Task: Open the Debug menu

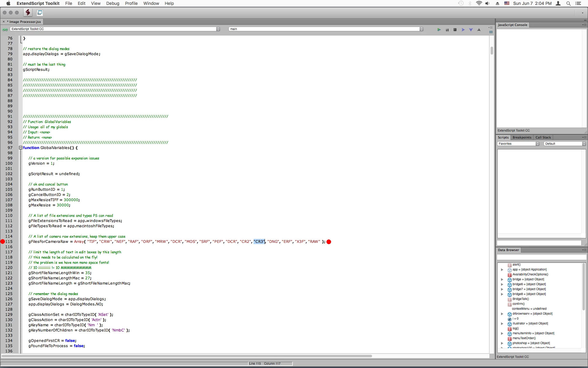Action: 113,3
